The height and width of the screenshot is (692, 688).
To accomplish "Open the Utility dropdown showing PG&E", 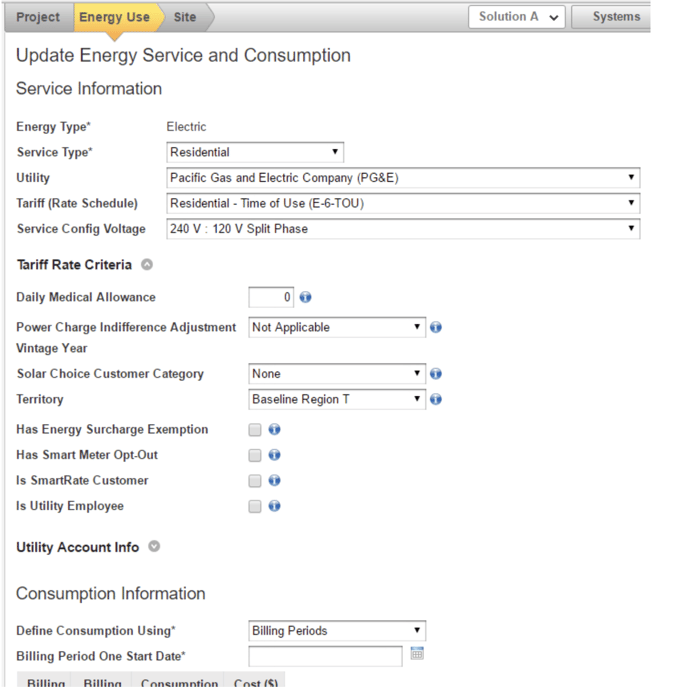I will 403,178.
